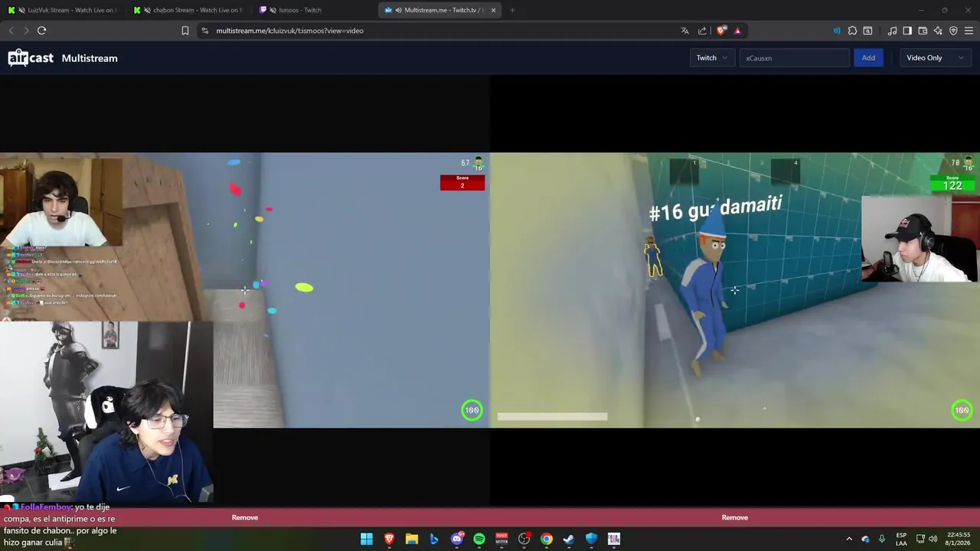This screenshot has width=980, height=551.
Task: Open the browser hamburger menu
Action: click(969, 31)
